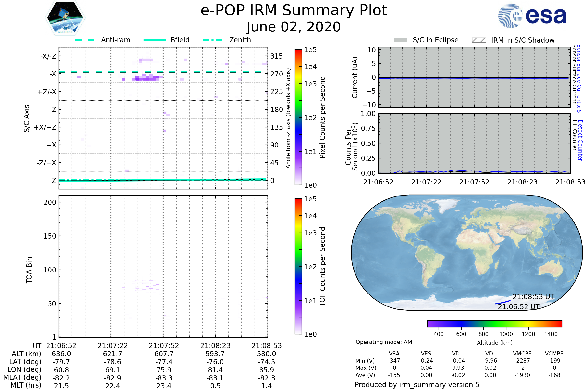Click the blue orbit track on the map
588x392 pixels.
(x=502, y=303)
